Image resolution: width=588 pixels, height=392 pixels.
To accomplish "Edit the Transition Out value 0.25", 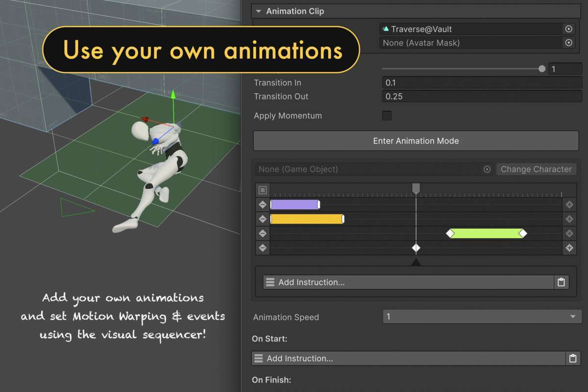I will 482,97.
